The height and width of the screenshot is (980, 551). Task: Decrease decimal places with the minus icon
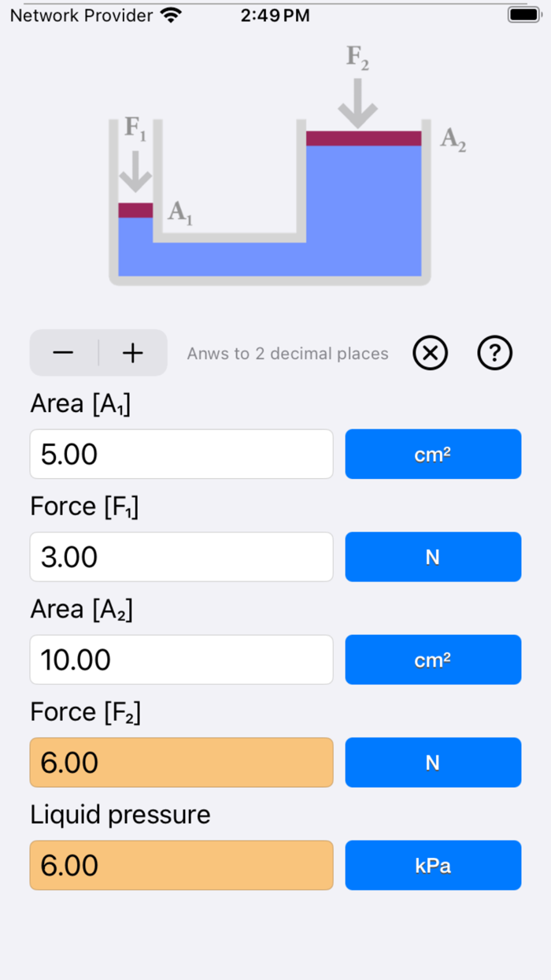63,353
